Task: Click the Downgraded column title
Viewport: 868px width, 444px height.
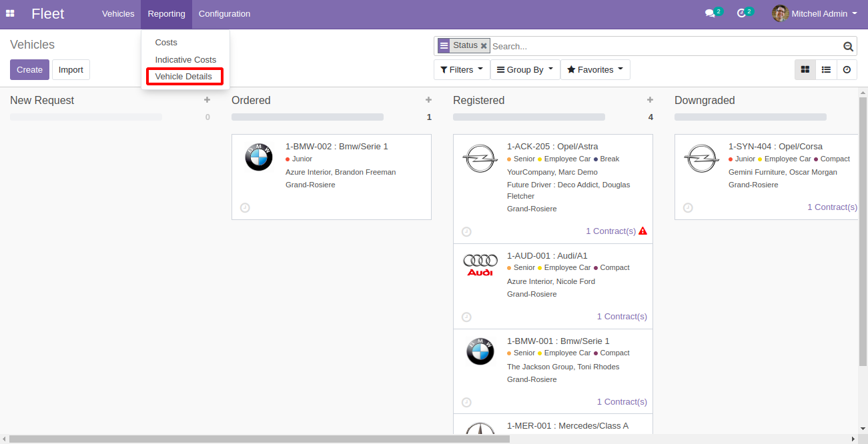Action: pos(705,100)
